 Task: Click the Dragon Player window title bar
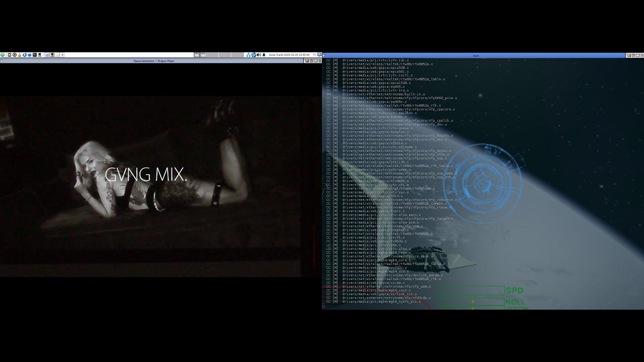(x=154, y=60)
